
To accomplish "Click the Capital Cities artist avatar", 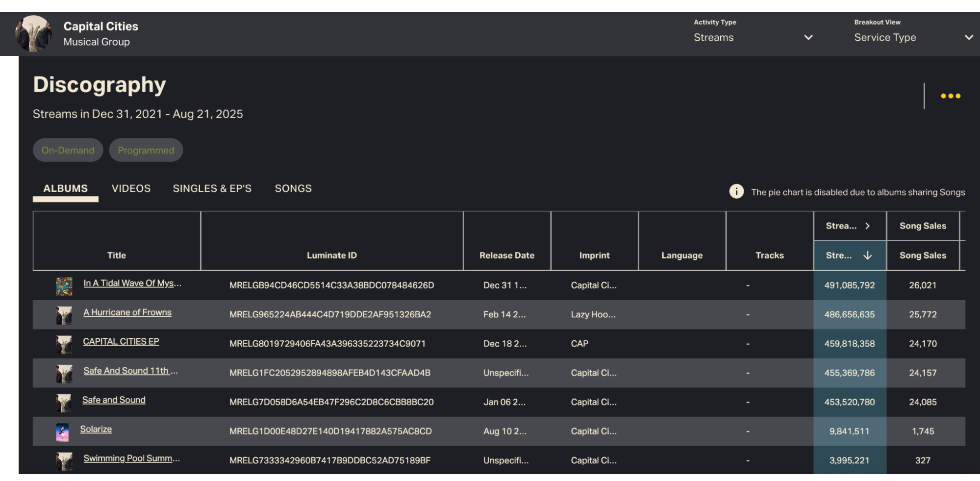I will pos(33,34).
